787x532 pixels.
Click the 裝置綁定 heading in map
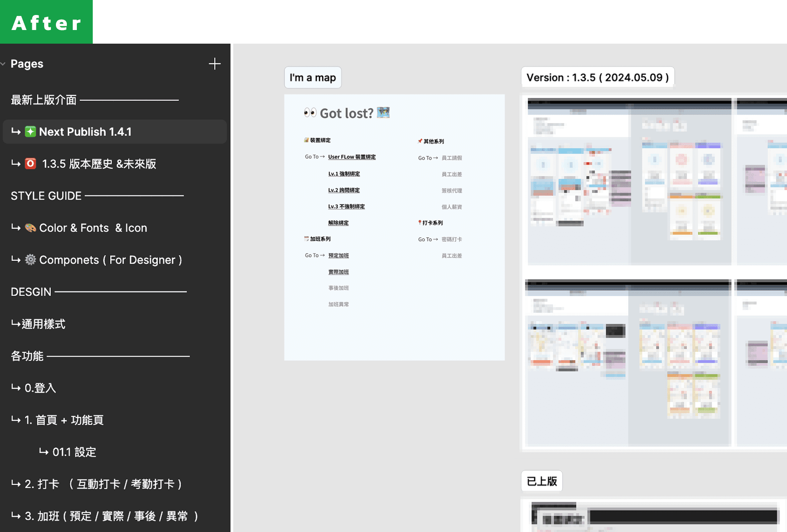point(321,140)
